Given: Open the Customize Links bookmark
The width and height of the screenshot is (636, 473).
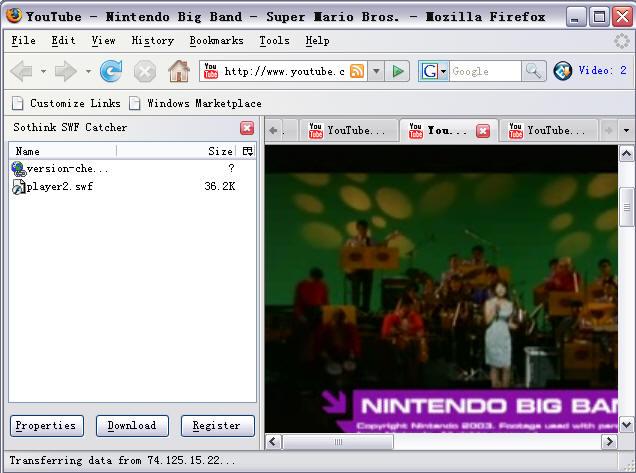Looking at the screenshot, I should click(67, 103).
